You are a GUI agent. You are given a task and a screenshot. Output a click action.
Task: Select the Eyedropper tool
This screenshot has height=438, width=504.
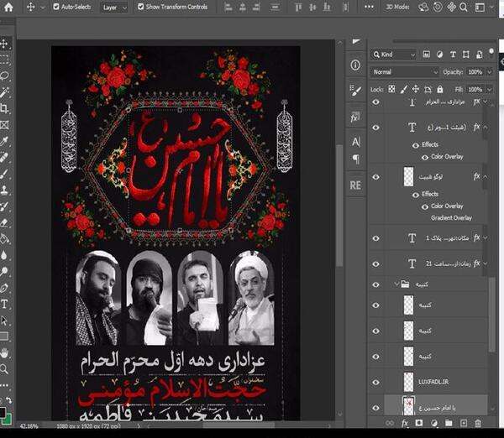tap(4, 141)
